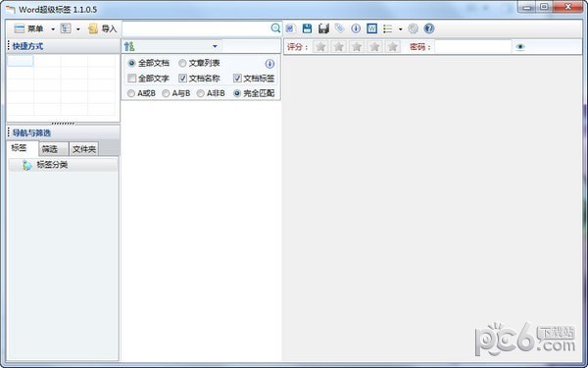Minimize the Word超级标签 window
This screenshot has height=368, width=588.
[x=527, y=7]
